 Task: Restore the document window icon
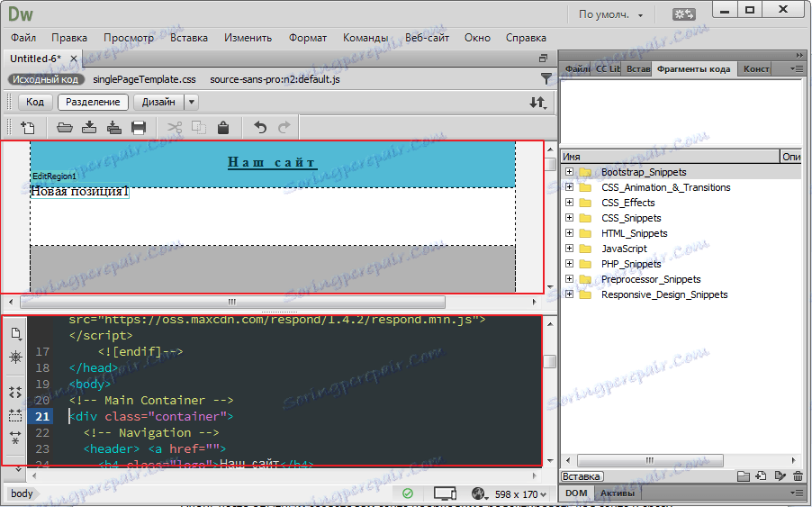coord(543,58)
